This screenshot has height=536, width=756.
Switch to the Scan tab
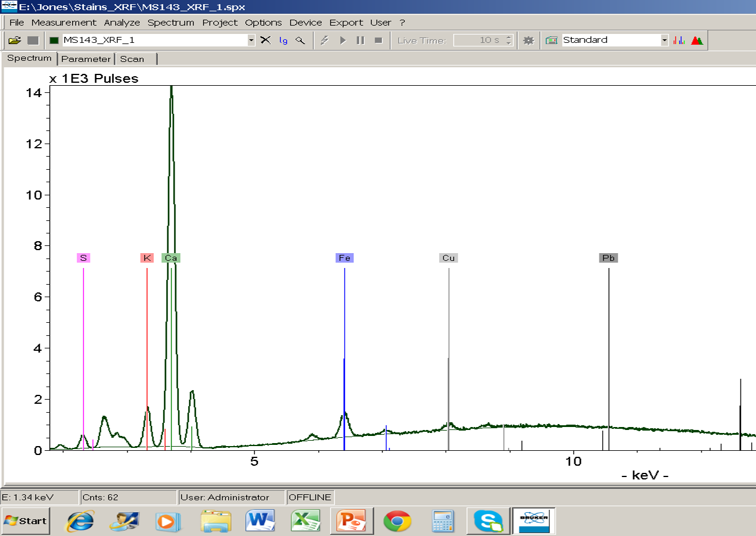pos(132,59)
